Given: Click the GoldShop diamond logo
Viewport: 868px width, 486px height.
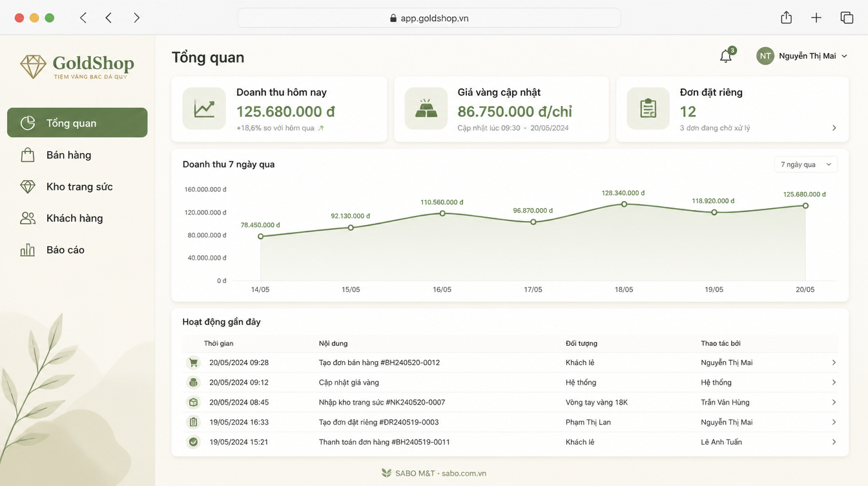Looking at the screenshot, I should 33,66.
